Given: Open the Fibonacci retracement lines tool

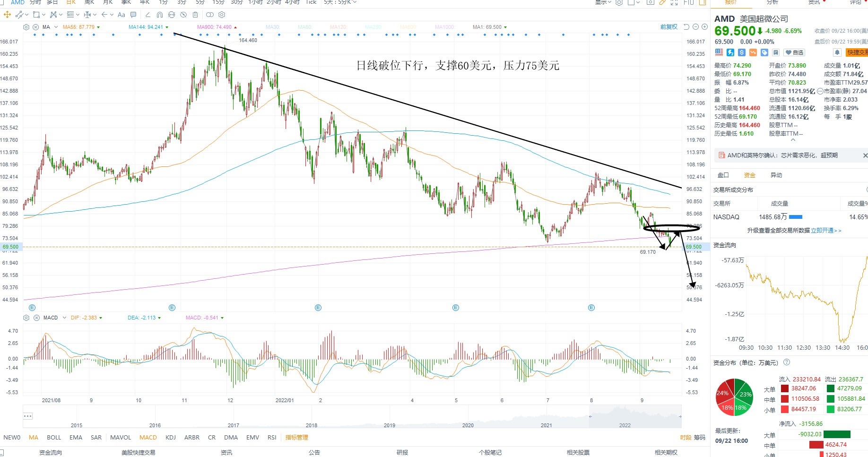Looking at the screenshot, I should coord(70,15).
